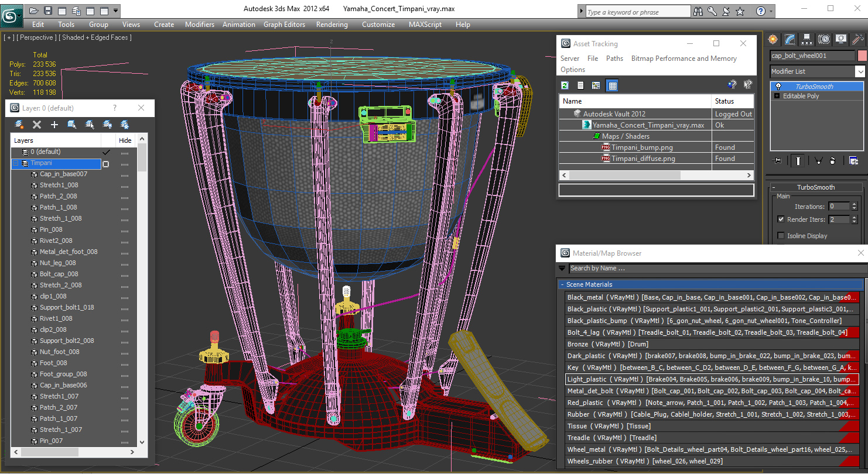Click the Open File icon in quick access toolbar
868x474 pixels.
click(34, 11)
